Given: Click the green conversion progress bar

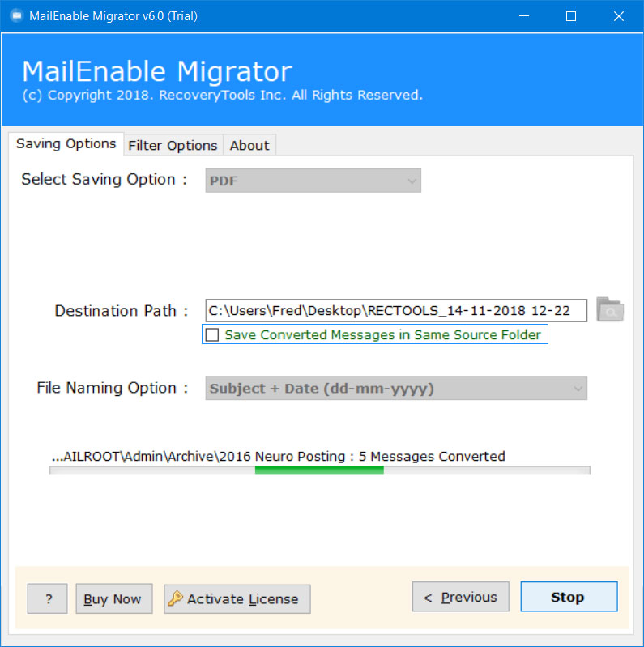Looking at the screenshot, I should click(x=319, y=470).
